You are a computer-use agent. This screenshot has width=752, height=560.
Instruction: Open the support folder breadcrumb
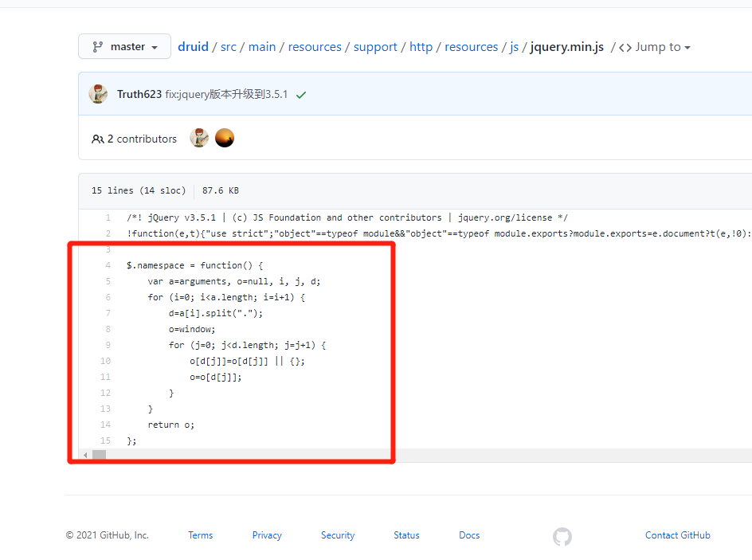375,46
